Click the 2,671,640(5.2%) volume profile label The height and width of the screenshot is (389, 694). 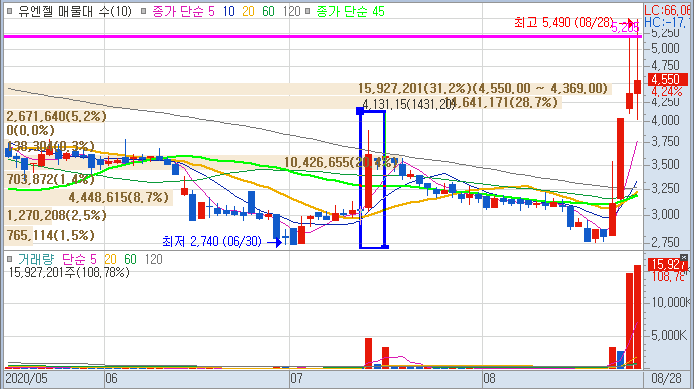pos(57,116)
